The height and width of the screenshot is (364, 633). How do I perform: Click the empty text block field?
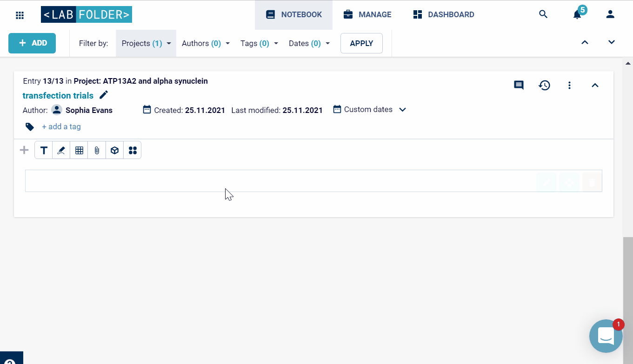point(313,181)
